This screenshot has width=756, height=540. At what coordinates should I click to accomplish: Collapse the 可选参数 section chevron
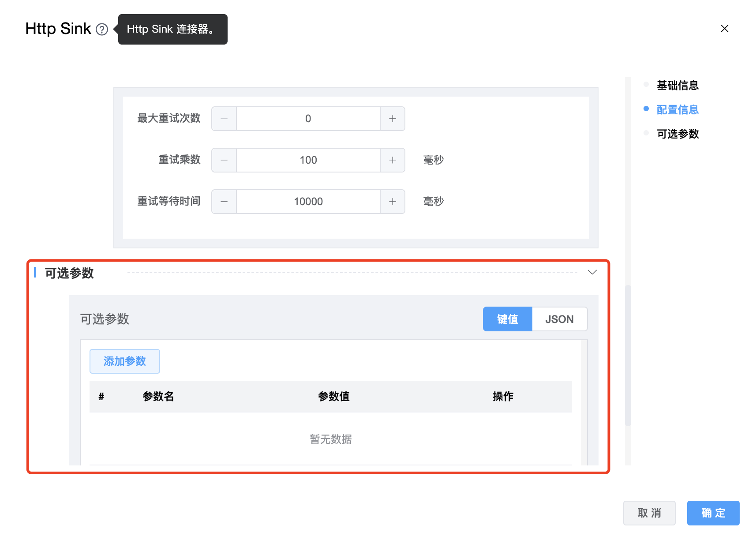[592, 272]
